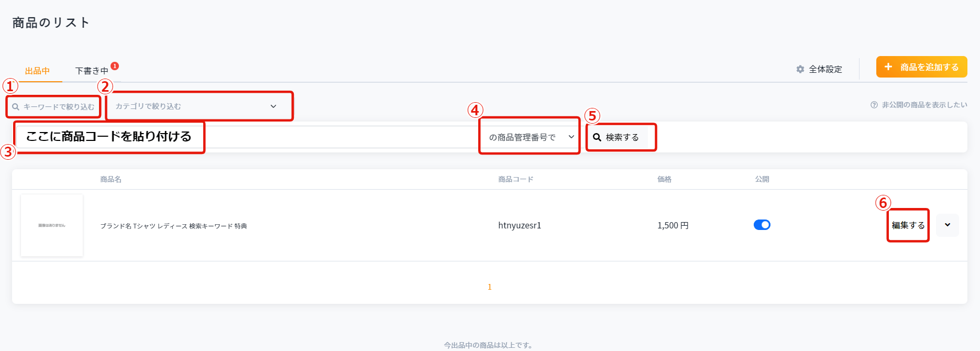Open the 下書き中 tab

[92, 71]
